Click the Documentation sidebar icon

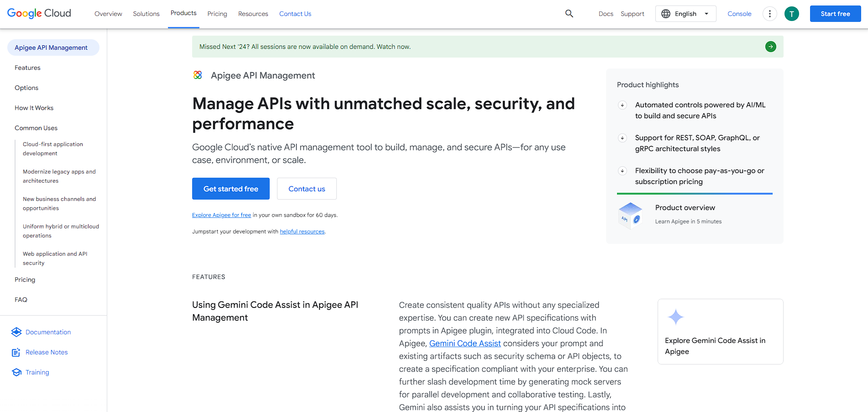click(x=16, y=332)
